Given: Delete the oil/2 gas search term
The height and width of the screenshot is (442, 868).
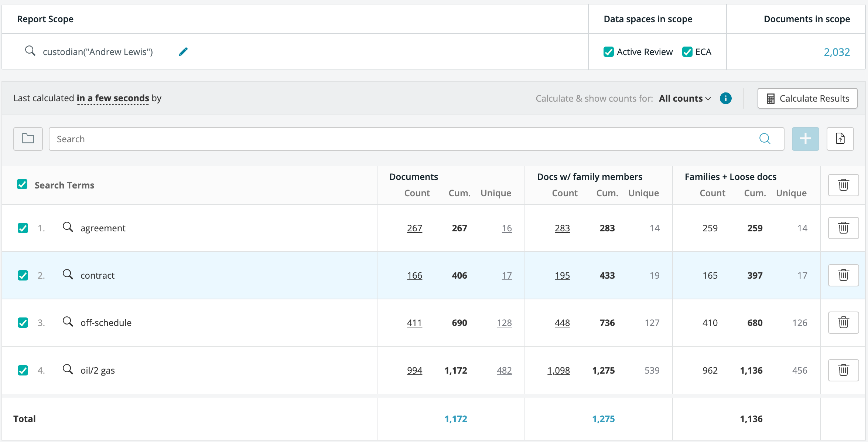Looking at the screenshot, I should click(843, 370).
